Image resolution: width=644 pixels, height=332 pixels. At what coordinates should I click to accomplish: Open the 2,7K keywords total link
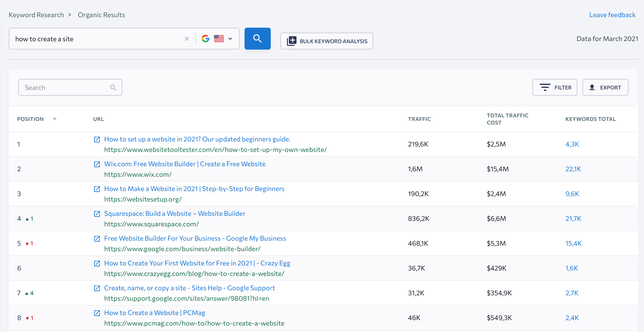[x=572, y=293]
